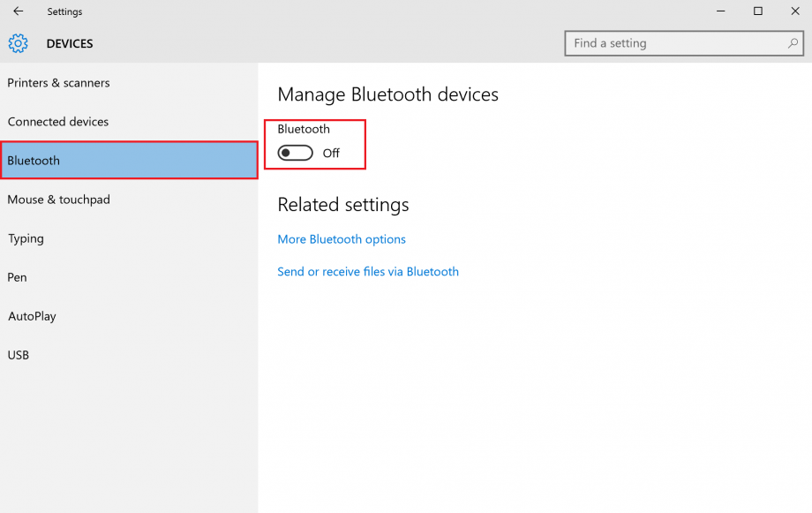The height and width of the screenshot is (513, 812).
Task: Click Send or receive files via Bluetooth
Action: click(x=368, y=271)
